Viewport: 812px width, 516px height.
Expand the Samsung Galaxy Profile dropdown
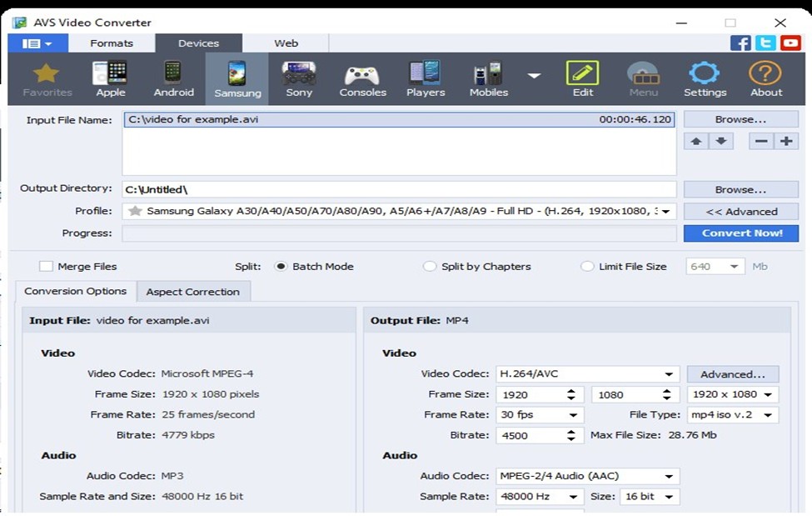click(x=665, y=212)
